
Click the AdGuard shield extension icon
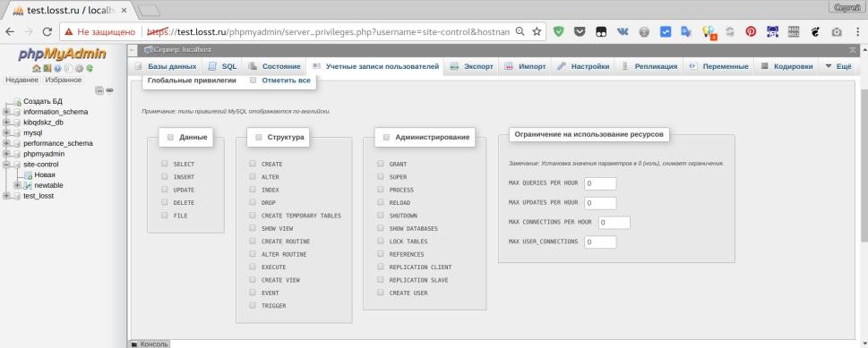tap(559, 32)
